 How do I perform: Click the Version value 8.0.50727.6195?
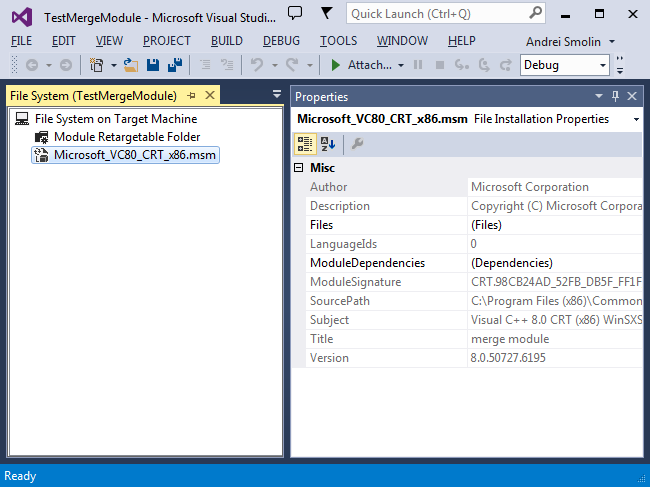coord(508,358)
